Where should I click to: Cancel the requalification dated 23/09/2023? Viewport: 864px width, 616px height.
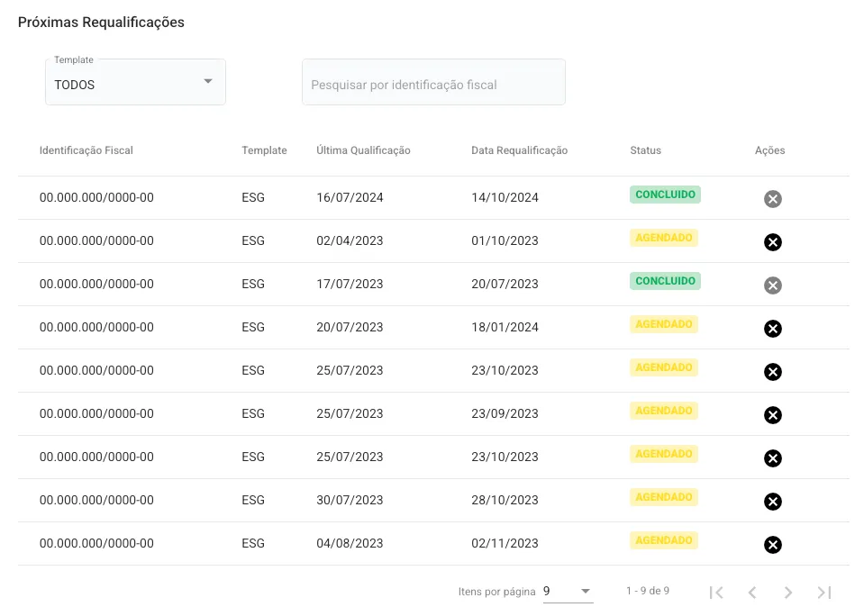click(772, 415)
